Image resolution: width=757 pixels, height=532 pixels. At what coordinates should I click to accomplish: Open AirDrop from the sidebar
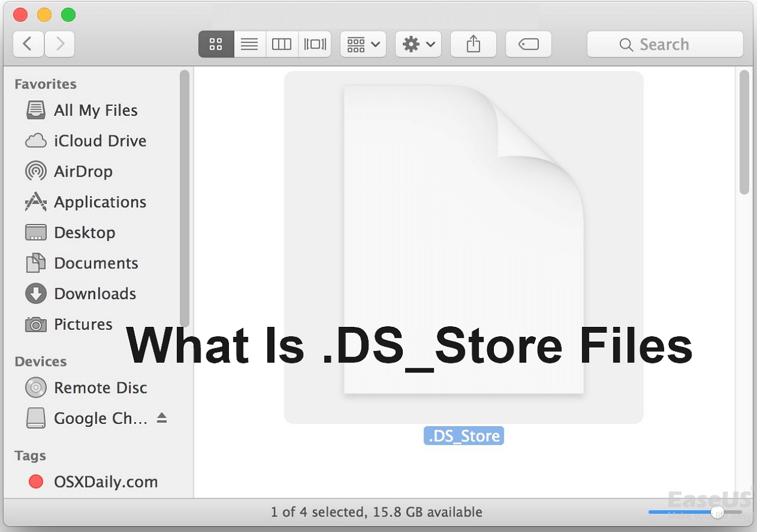(83, 171)
